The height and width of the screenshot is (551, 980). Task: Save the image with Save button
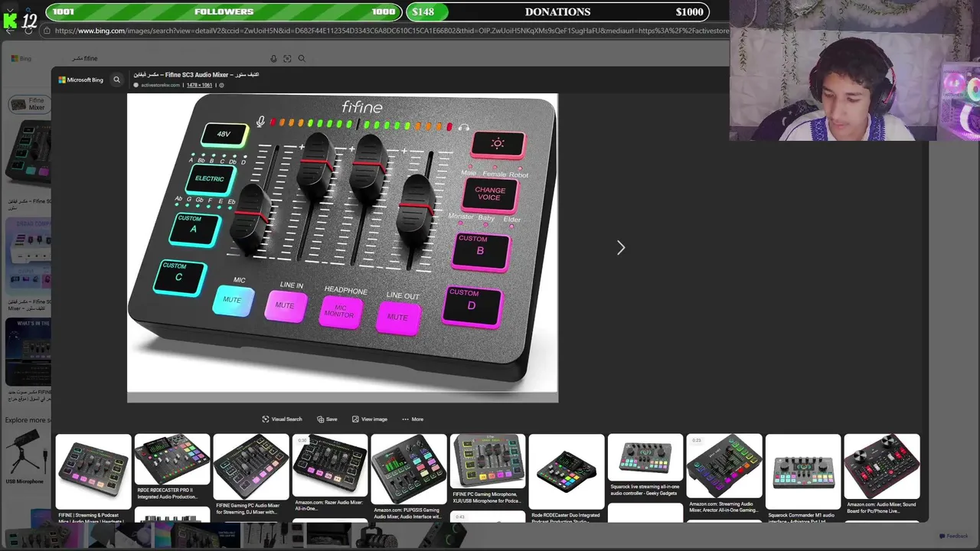tap(327, 419)
